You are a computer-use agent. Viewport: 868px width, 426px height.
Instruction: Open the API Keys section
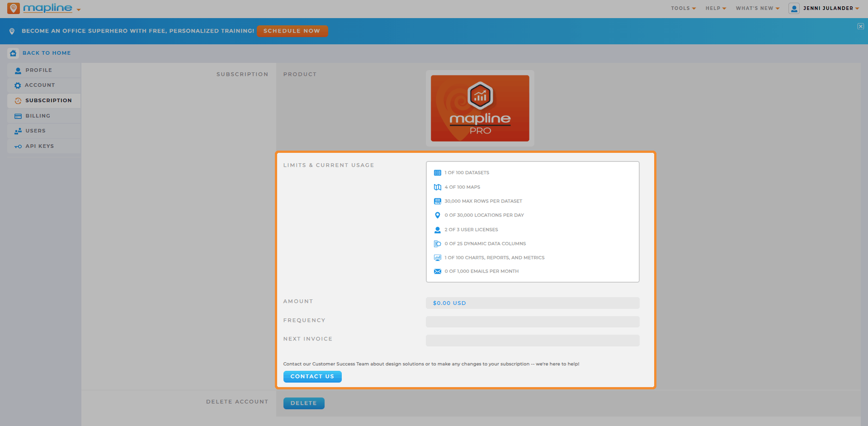coord(44,146)
